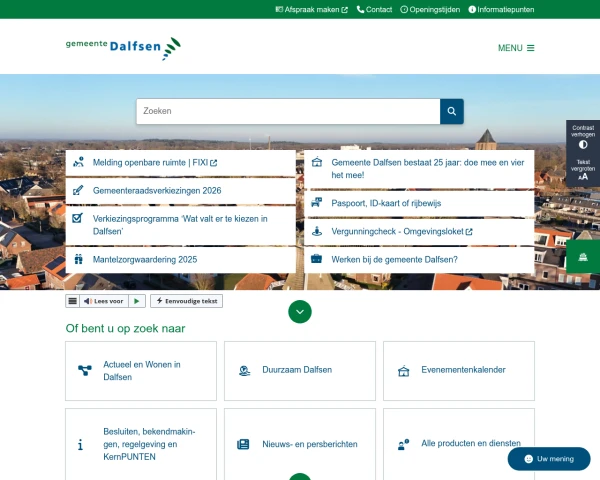
Task: Open the MENU hamburger button
Action: (516, 48)
